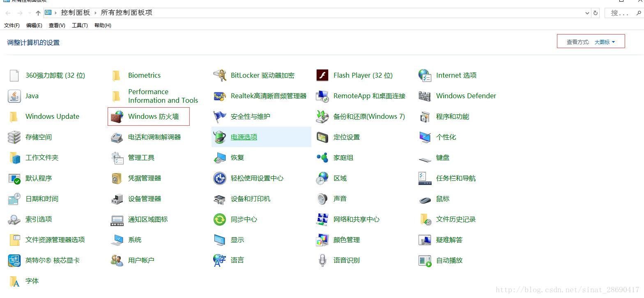
Task: Click the search magnifier icon
Action: click(639, 13)
